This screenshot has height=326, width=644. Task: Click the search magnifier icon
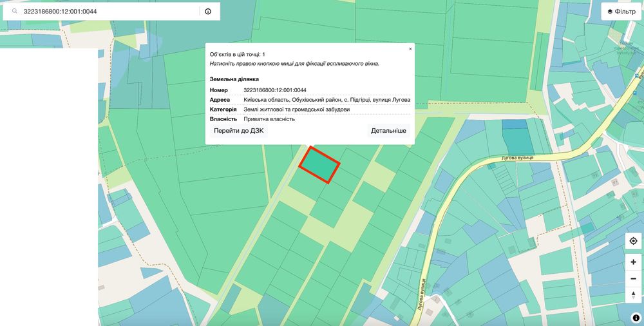click(15, 11)
